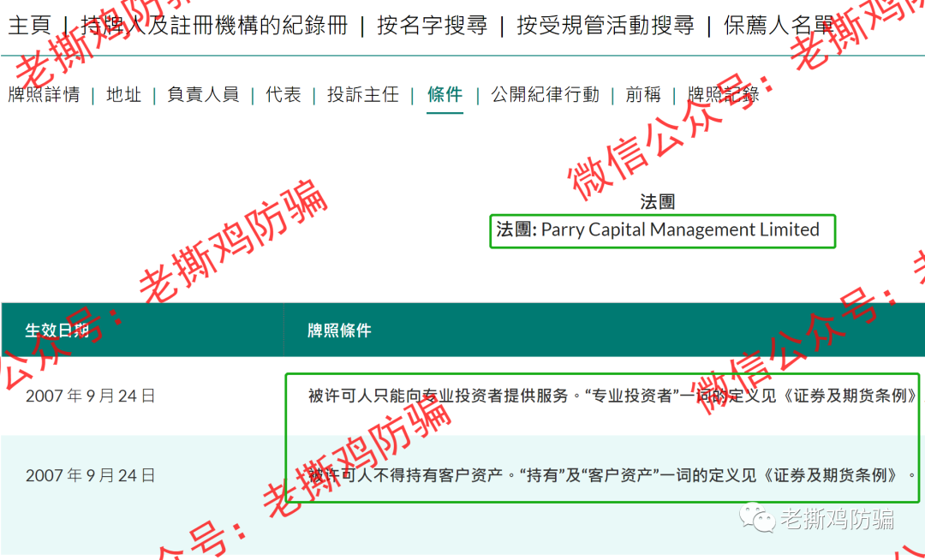Go to 主頁 home link
925x560 pixels.
(30, 26)
